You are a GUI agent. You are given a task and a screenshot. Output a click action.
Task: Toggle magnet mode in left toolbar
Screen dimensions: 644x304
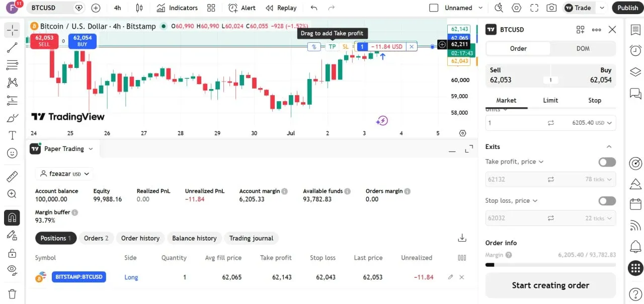point(12,218)
